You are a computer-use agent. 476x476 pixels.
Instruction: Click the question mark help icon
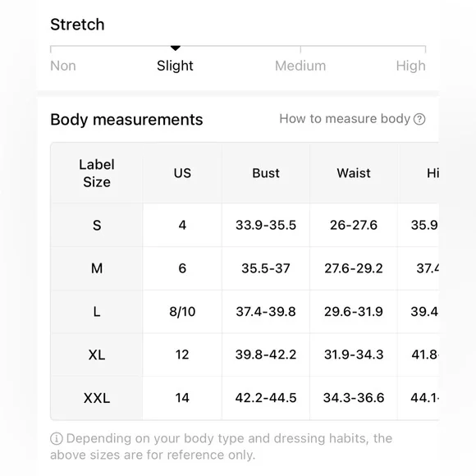[x=419, y=119]
